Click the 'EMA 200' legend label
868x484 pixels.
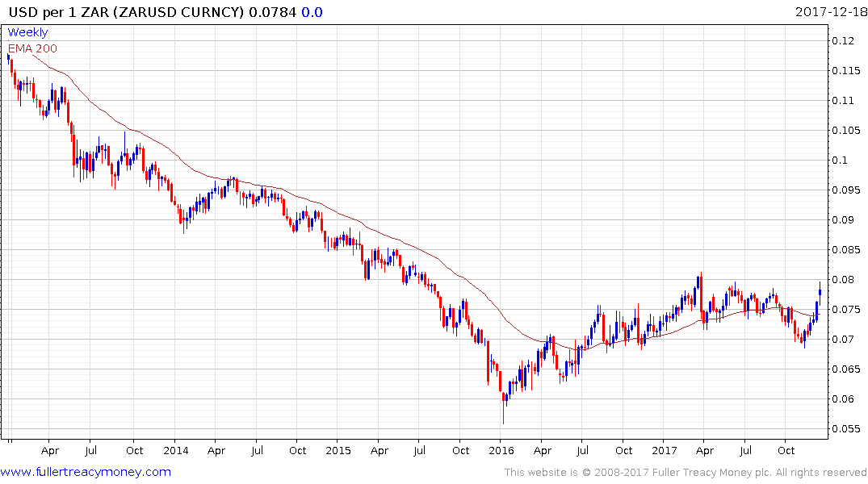[32, 48]
